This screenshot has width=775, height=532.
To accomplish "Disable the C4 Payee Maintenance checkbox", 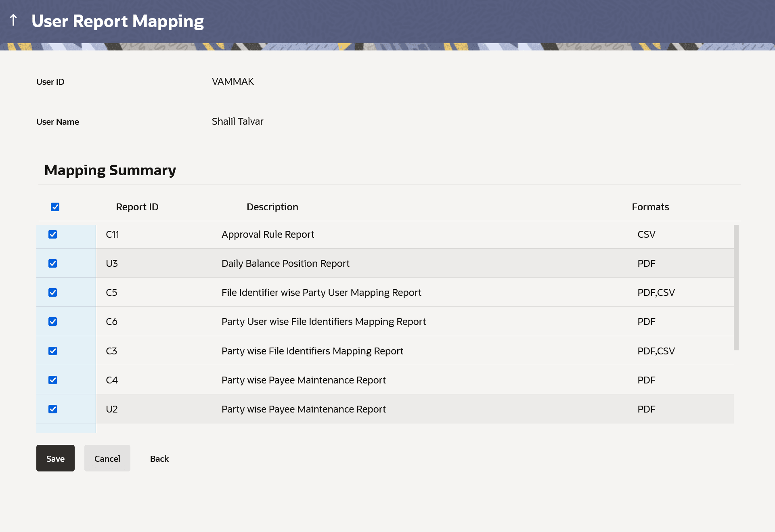I will 53,380.
